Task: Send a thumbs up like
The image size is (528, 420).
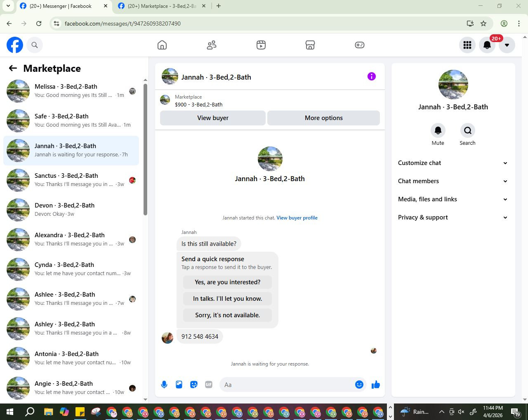Action: pos(376,385)
